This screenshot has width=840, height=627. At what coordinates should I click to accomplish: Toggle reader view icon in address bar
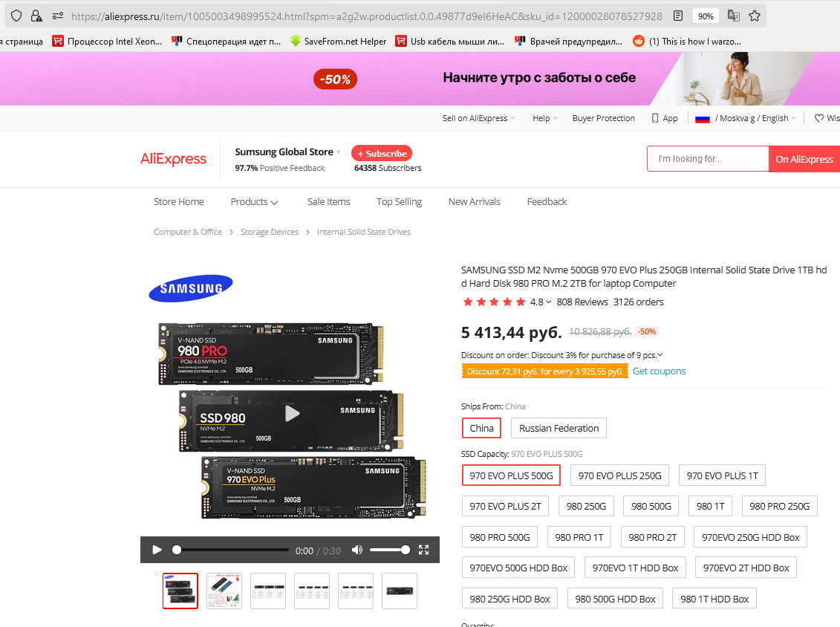(678, 16)
